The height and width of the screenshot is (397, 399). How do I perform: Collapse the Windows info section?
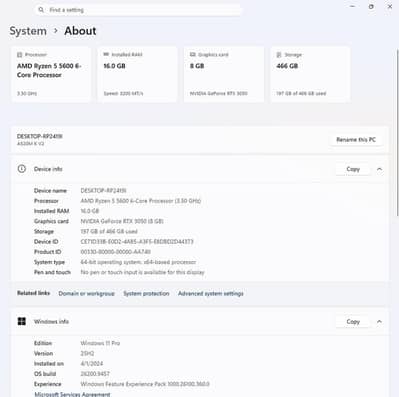point(379,322)
